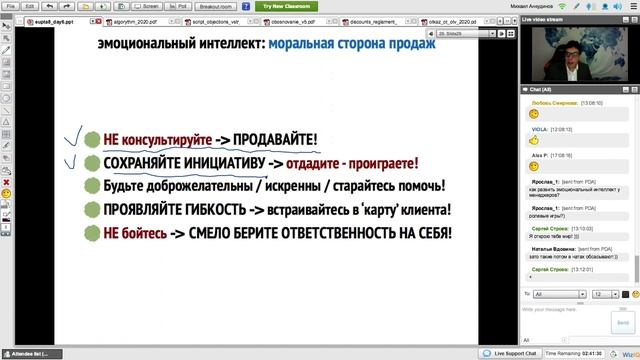640x360 pixels.
Task: Select the line drawing tool
Action: coord(6,110)
